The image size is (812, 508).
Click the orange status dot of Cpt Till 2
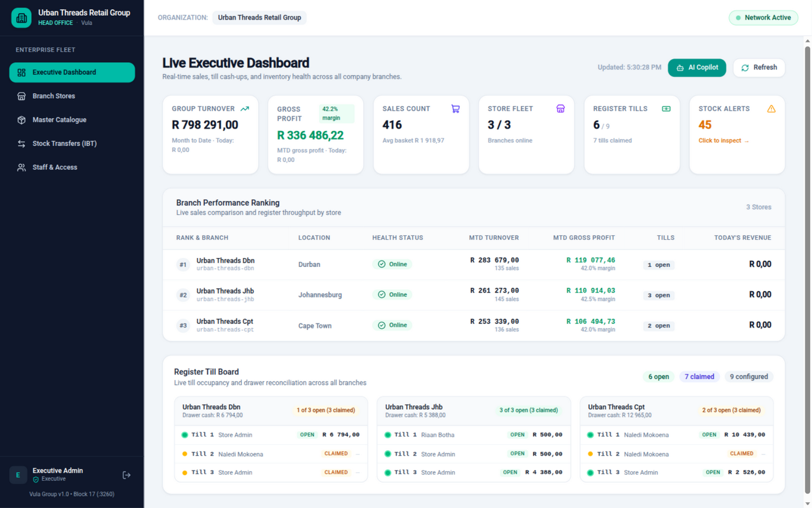point(590,454)
